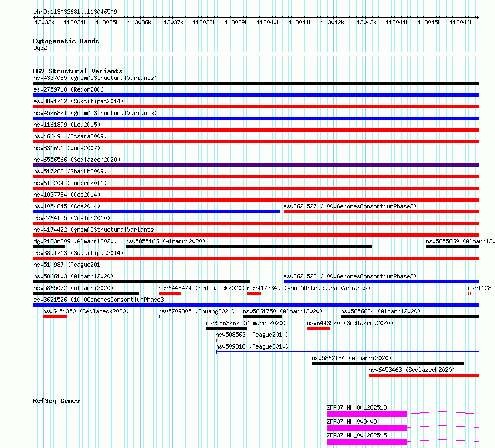
Task: Open nsv6453463 (Sedlazeck2020) label
Action: tap(412, 370)
